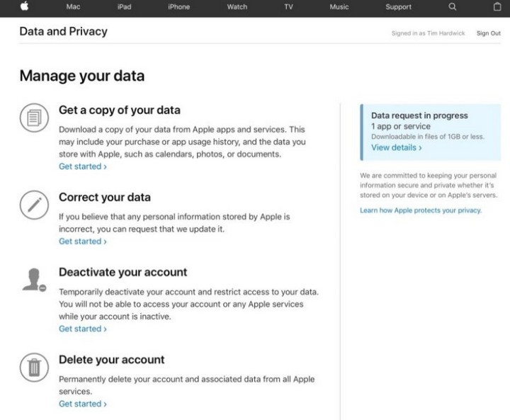
Task: Open the iPad menu item
Action: (x=124, y=7)
